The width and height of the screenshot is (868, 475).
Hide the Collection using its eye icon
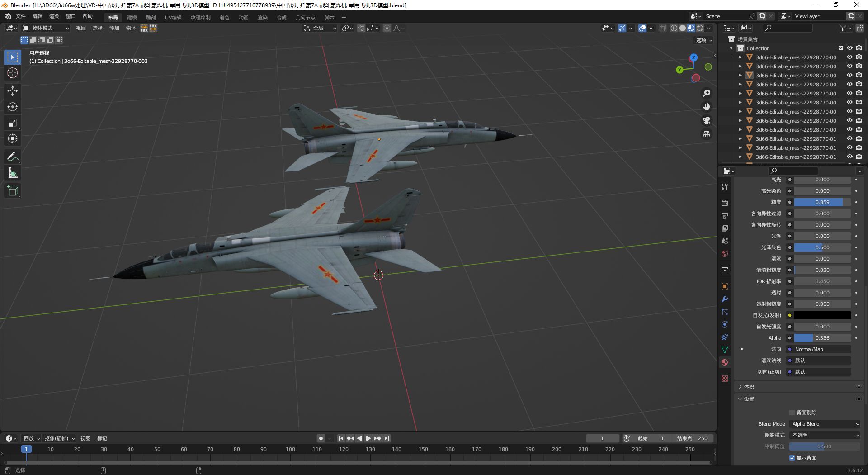coord(850,48)
